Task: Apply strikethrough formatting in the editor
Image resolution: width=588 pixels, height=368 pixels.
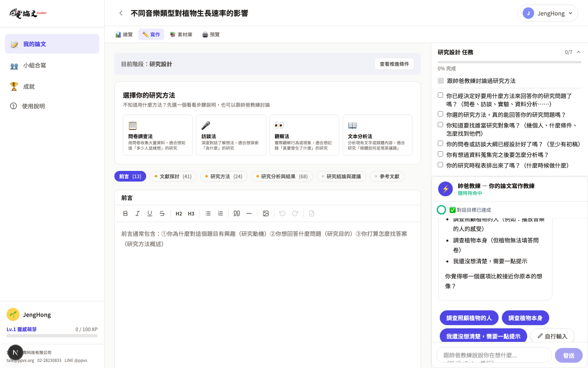Action: point(162,213)
